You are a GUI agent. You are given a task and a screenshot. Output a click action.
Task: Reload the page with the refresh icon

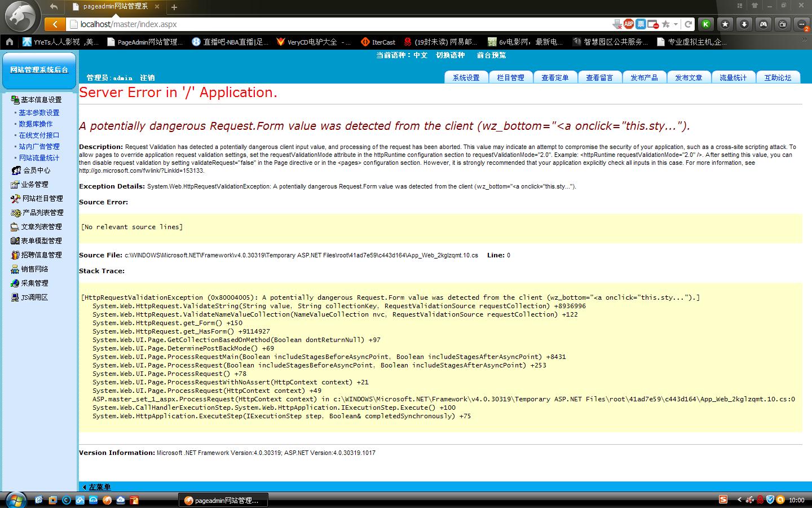point(688,24)
